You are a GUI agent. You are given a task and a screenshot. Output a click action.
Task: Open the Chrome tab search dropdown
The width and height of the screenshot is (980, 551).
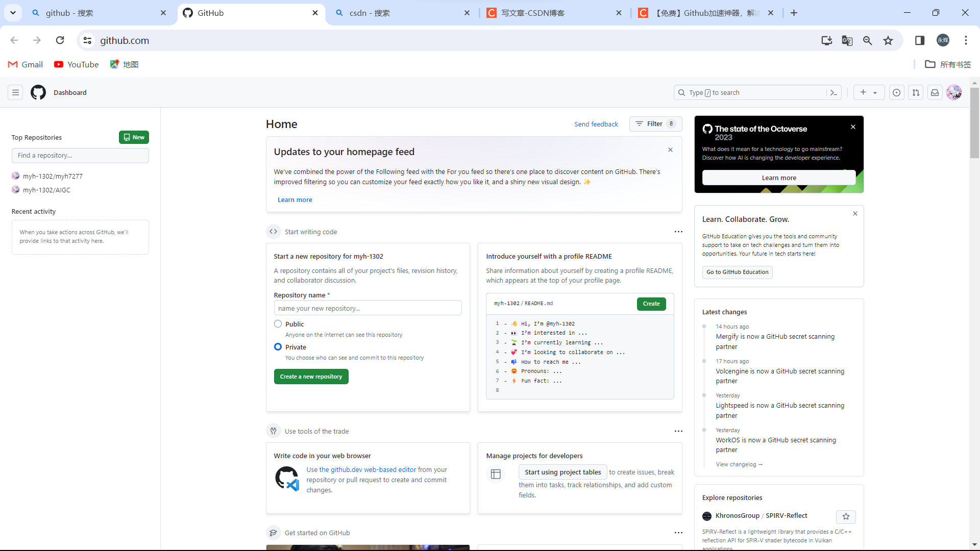point(13,13)
